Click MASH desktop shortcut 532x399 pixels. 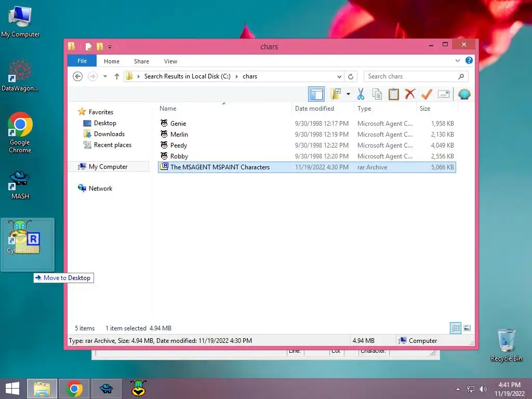coord(20,185)
